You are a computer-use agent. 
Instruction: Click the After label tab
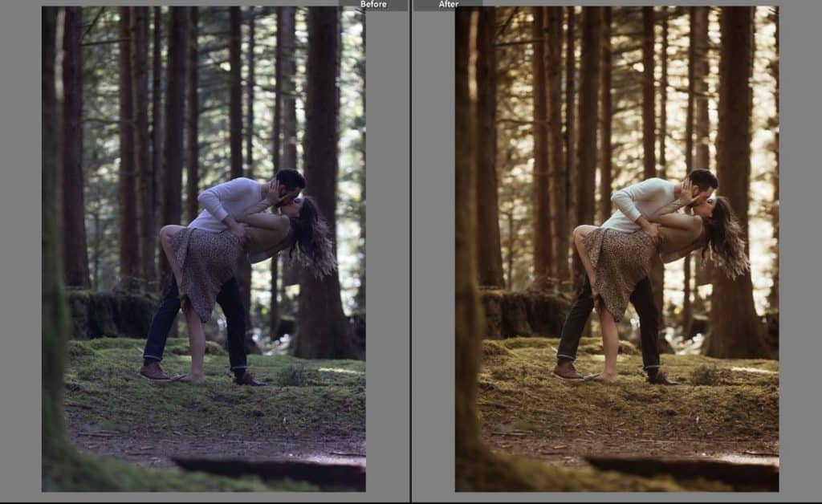pos(448,5)
